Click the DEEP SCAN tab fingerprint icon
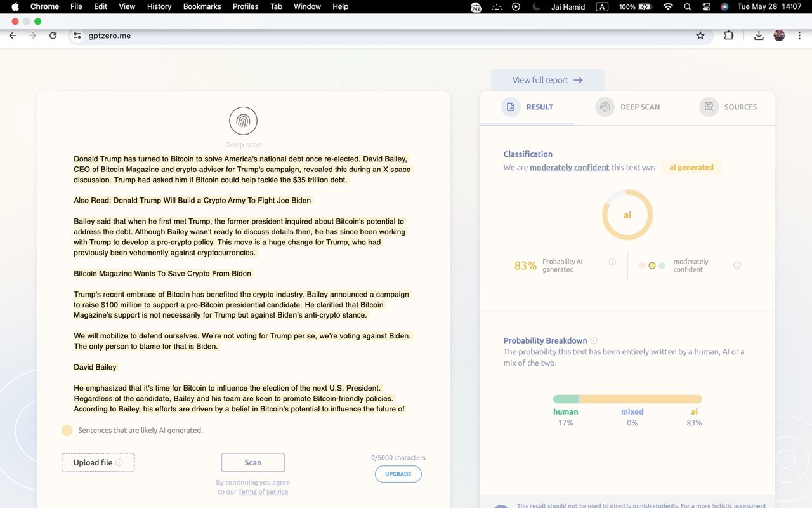The image size is (812, 508). click(x=605, y=107)
